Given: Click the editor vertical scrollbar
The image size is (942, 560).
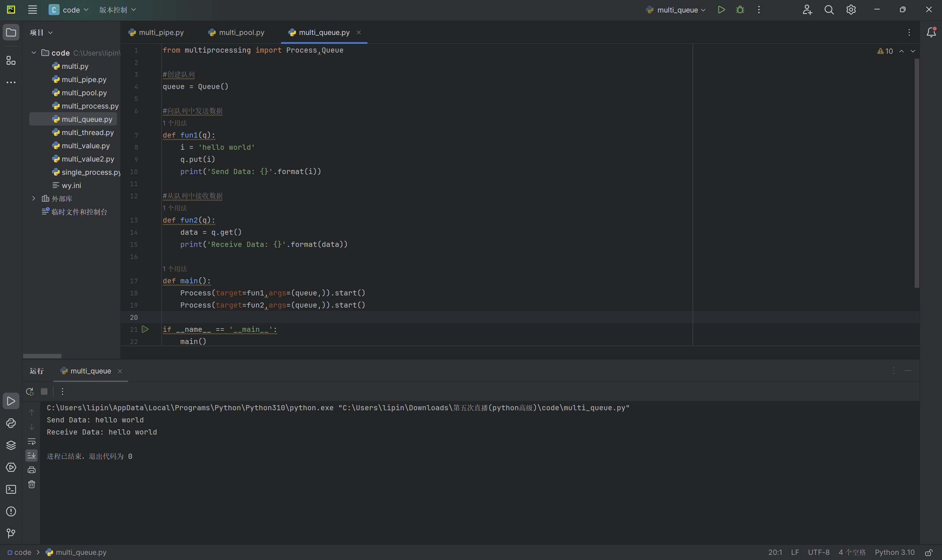Looking at the screenshot, I should click(x=917, y=173).
